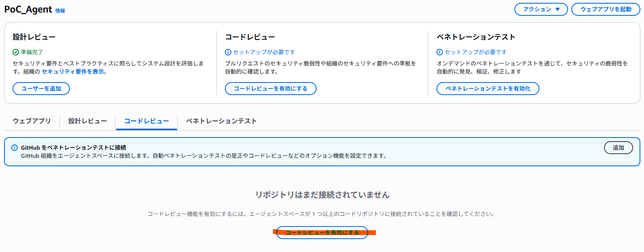Click the ユーザーを追加 button
This screenshot has width=644, height=252.
(x=41, y=88)
